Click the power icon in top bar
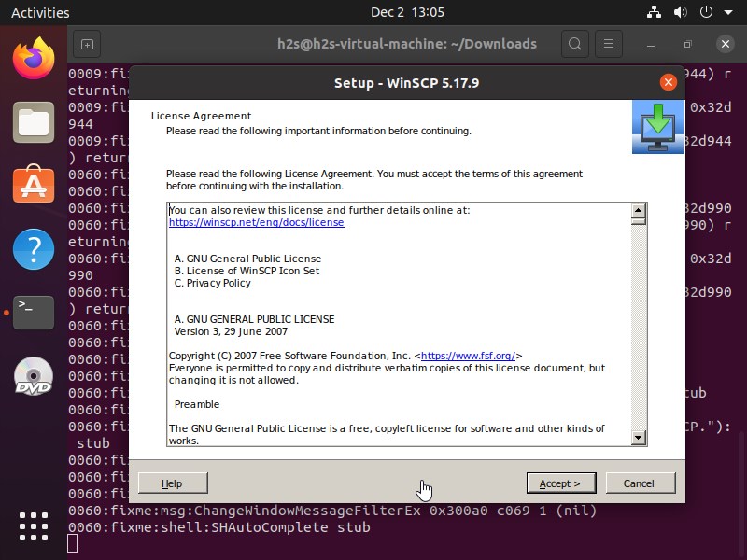 706,12
